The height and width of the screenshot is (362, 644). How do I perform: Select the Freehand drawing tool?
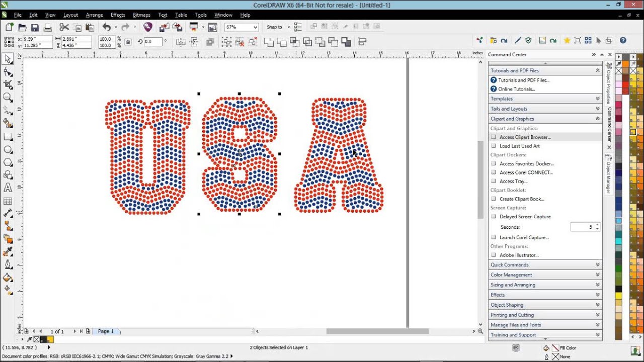click(x=8, y=111)
